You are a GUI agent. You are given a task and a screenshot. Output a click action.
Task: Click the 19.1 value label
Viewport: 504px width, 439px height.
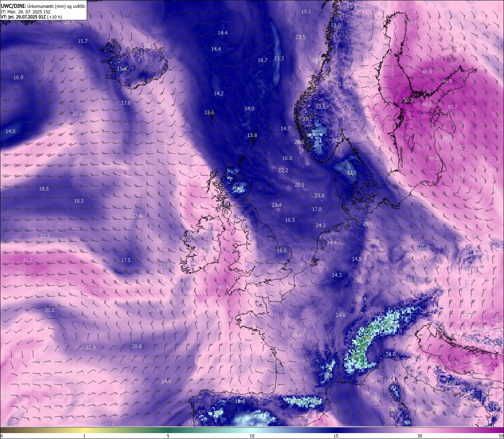tap(306, 12)
